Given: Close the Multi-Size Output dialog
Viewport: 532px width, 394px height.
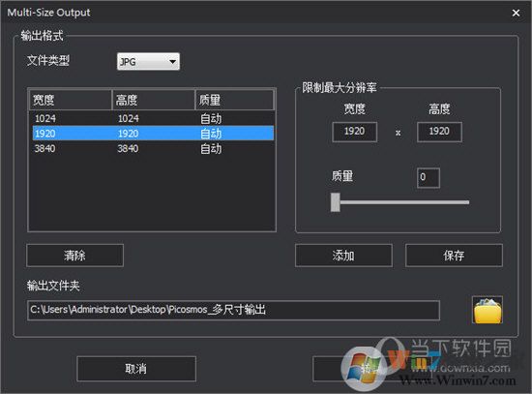Looking at the screenshot, I should click(516, 13).
